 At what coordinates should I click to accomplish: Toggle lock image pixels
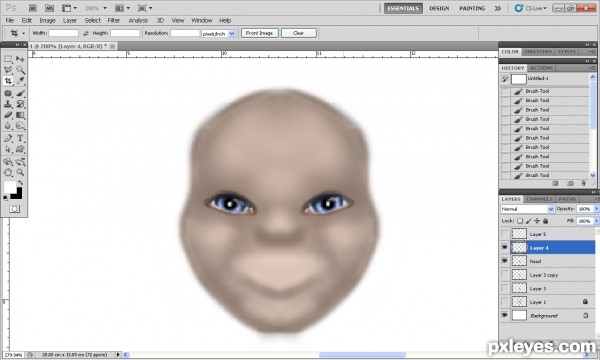528,221
